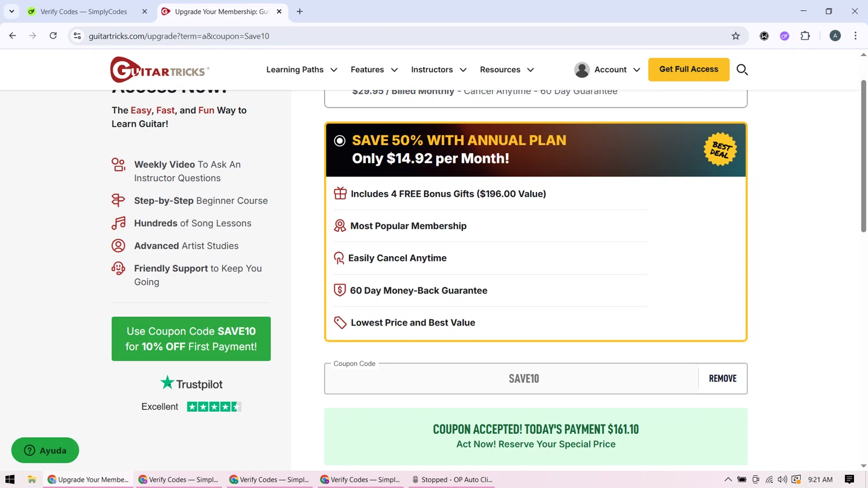Image resolution: width=868 pixels, height=488 pixels.
Task: Click the Trustpilot star logo
Action: [x=167, y=383]
